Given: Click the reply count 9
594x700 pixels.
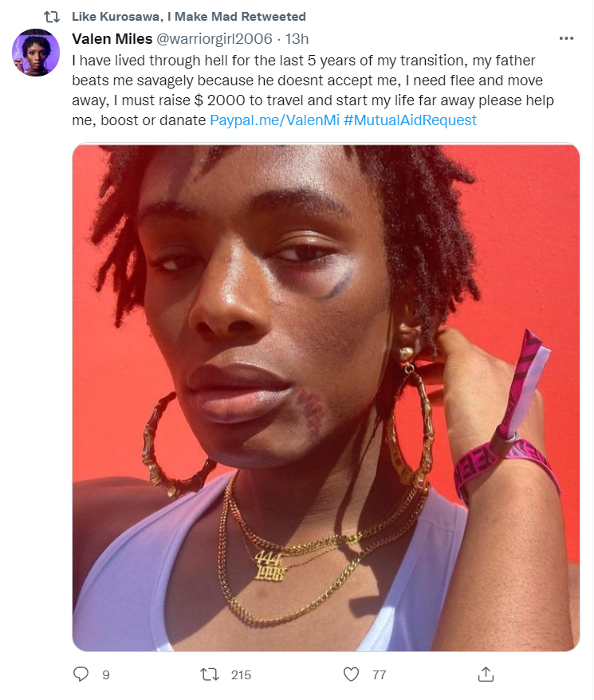Looking at the screenshot, I should click(106, 674).
